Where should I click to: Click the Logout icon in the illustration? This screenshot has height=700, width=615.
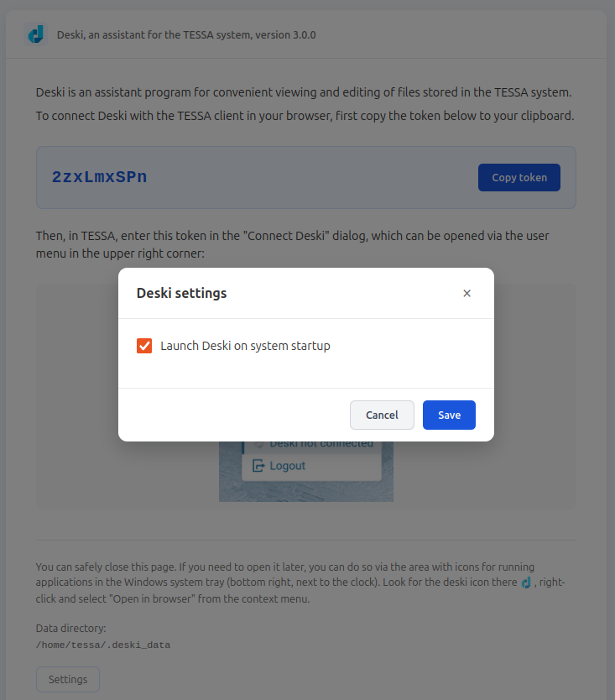[258, 466]
